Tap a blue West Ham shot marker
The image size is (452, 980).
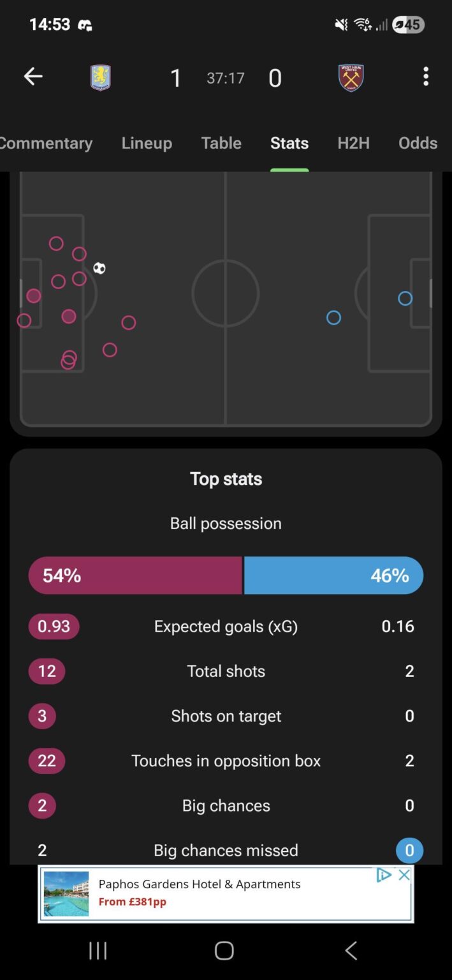pyautogui.click(x=333, y=318)
